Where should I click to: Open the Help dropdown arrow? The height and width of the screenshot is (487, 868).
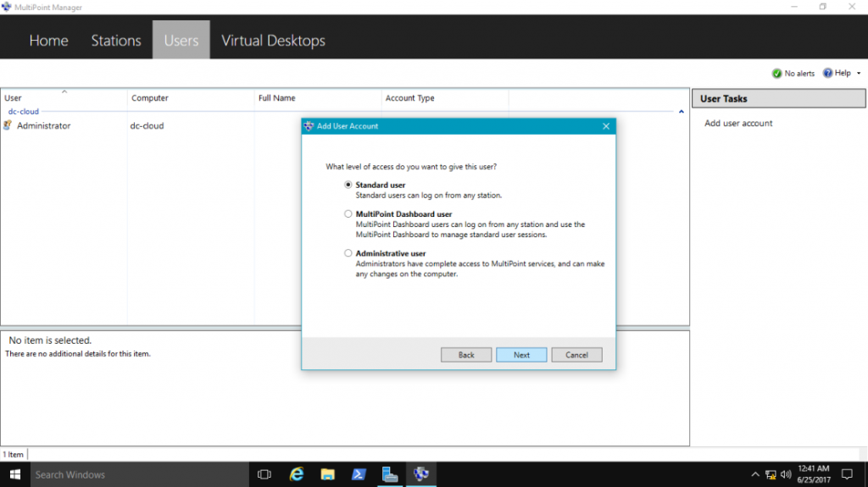[859, 73]
